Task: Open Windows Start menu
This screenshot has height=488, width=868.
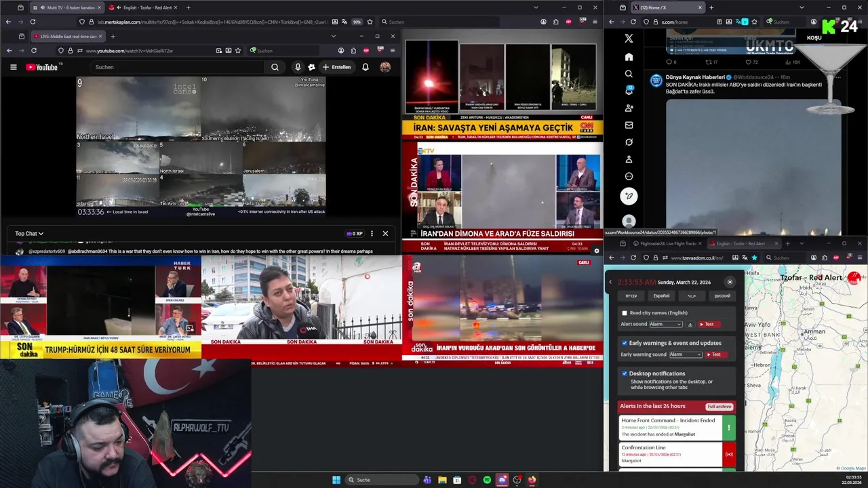Action: pyautogui.click(x=336, y=480)
